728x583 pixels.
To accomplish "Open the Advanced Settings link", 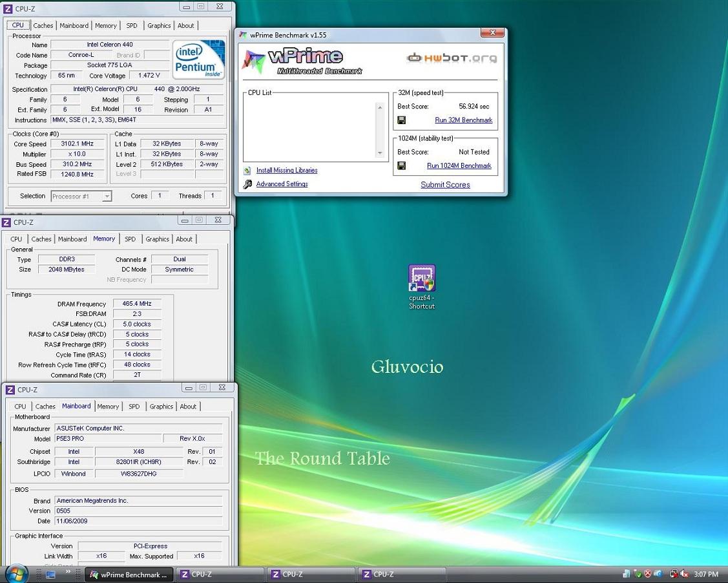I will point(282,184).
